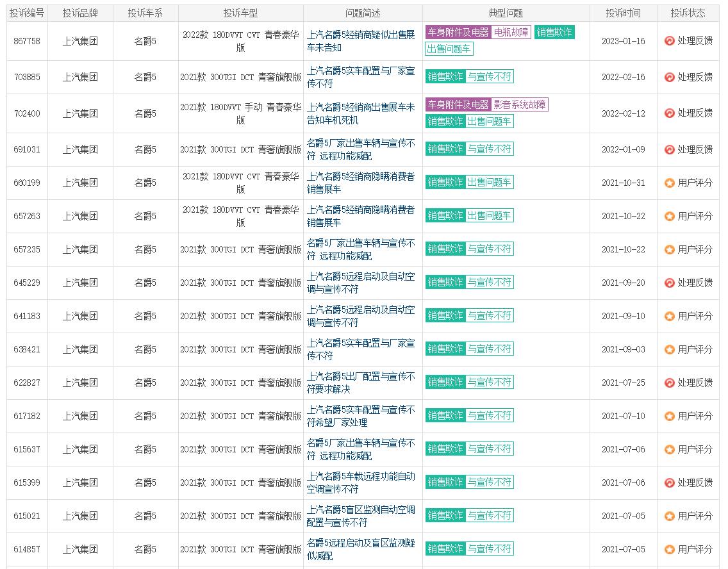The width and height of the screenshot is (728, 569).
Task: Click the 用户评分 star icon on complaint 614857
Action: pos(670,549)
